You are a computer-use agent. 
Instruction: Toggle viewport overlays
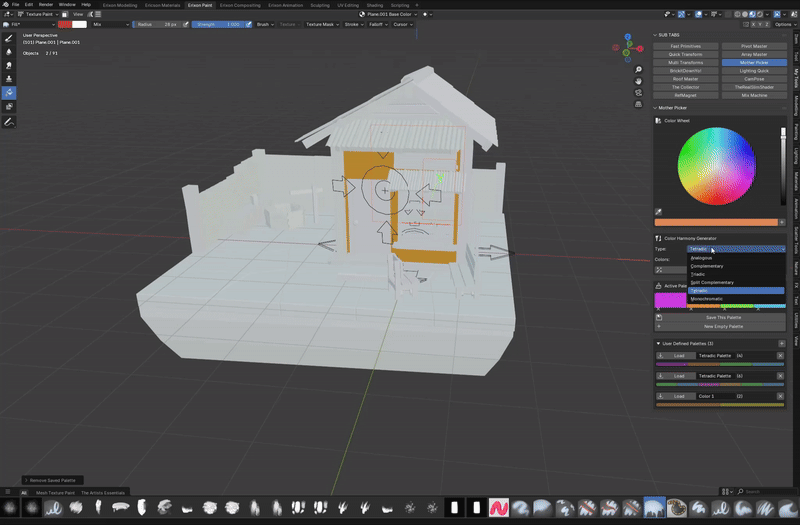pyautogui.click(x=698, y=14)
